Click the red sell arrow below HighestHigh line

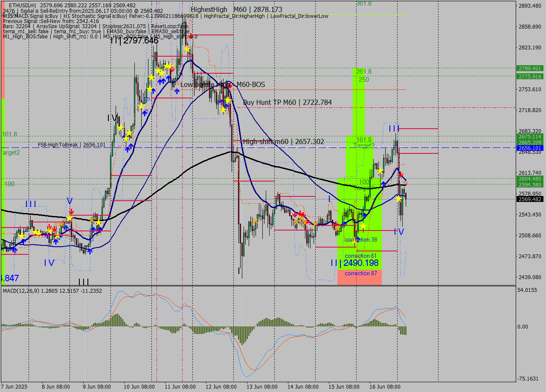coord(191,36)
